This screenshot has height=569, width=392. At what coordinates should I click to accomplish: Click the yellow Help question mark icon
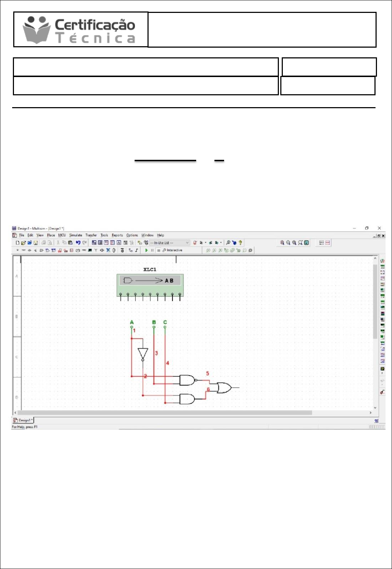point(240,243)
